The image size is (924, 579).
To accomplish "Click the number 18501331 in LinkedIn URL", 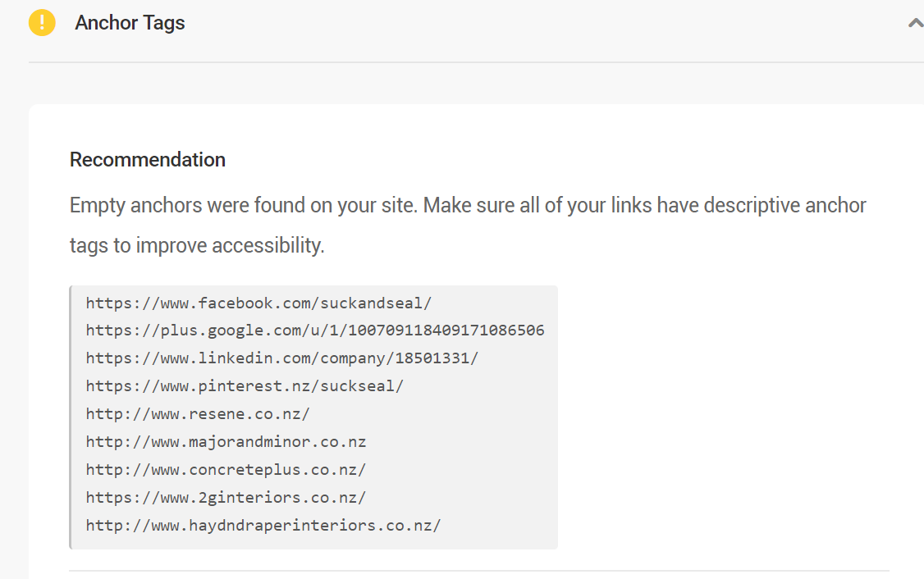I will [432, 358].
